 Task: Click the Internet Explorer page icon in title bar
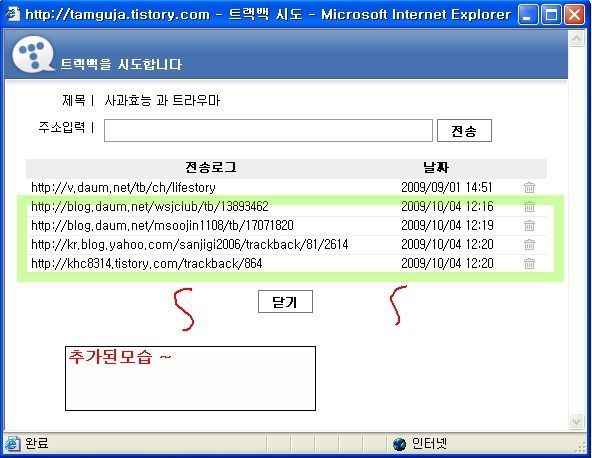coord(13,14)
